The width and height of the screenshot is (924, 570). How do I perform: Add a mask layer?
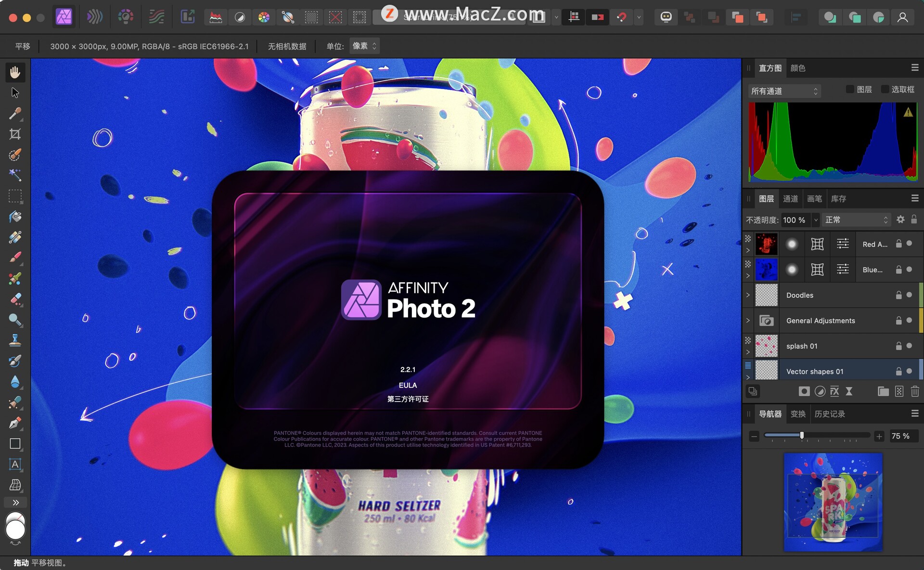click(804, 391)
